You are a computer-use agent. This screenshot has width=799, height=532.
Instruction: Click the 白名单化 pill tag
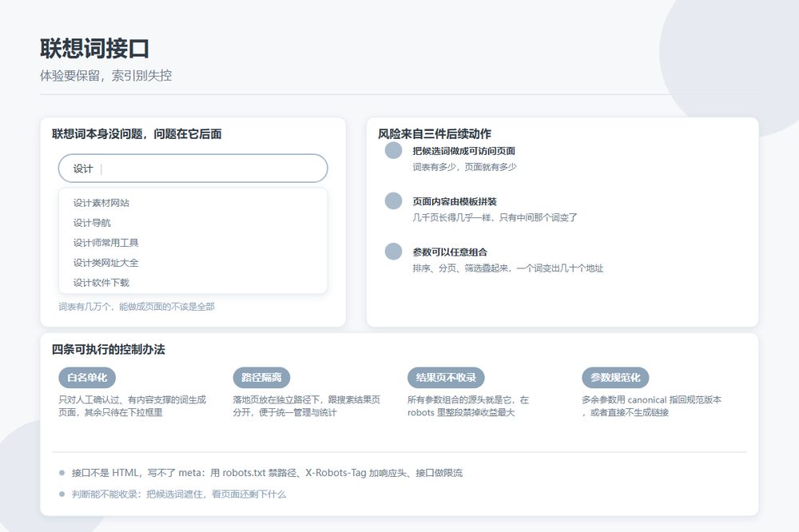tap(87, 378)
